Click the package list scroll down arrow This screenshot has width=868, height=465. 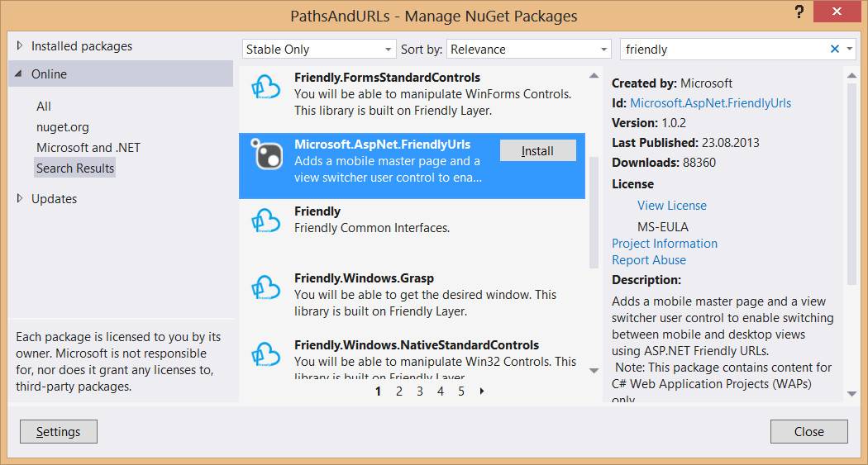coord(594,371)
